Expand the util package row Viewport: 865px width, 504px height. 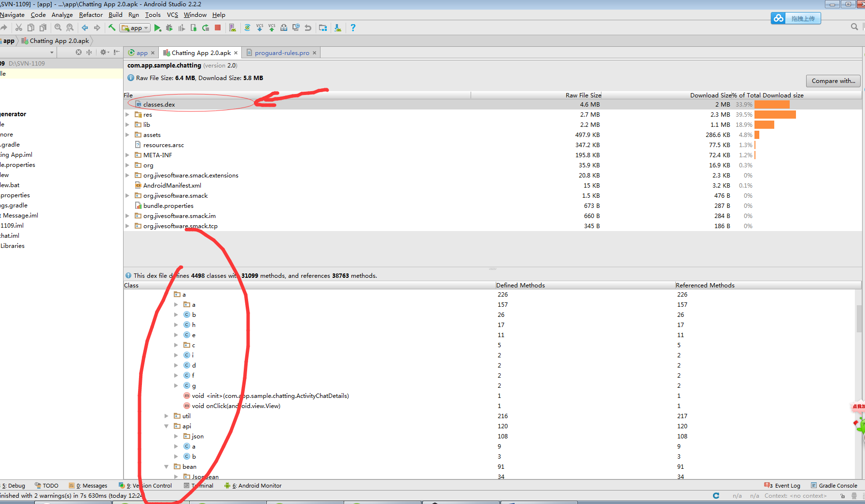166,416
